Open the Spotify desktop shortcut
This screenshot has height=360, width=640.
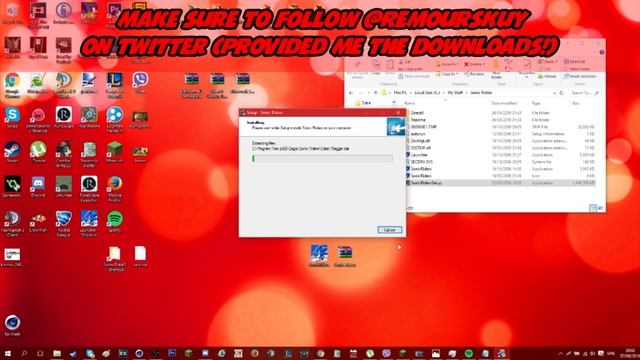[115, 222]
